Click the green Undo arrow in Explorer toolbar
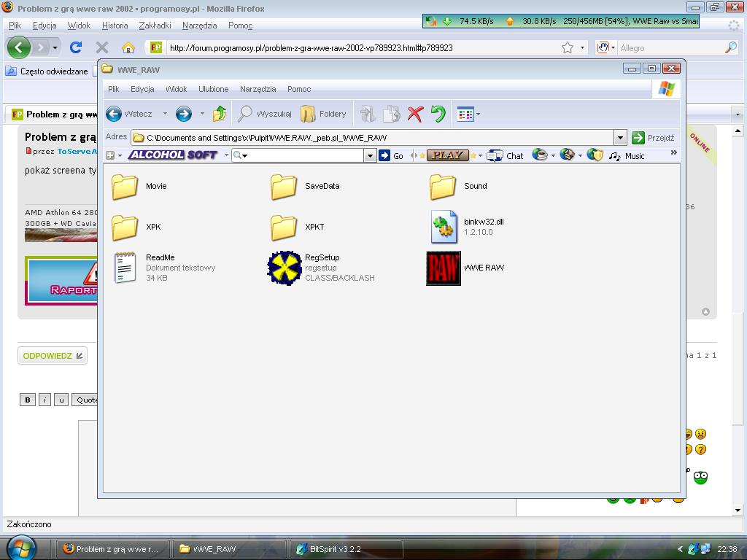This screenshot has height=560, width=747. (438, 114)
